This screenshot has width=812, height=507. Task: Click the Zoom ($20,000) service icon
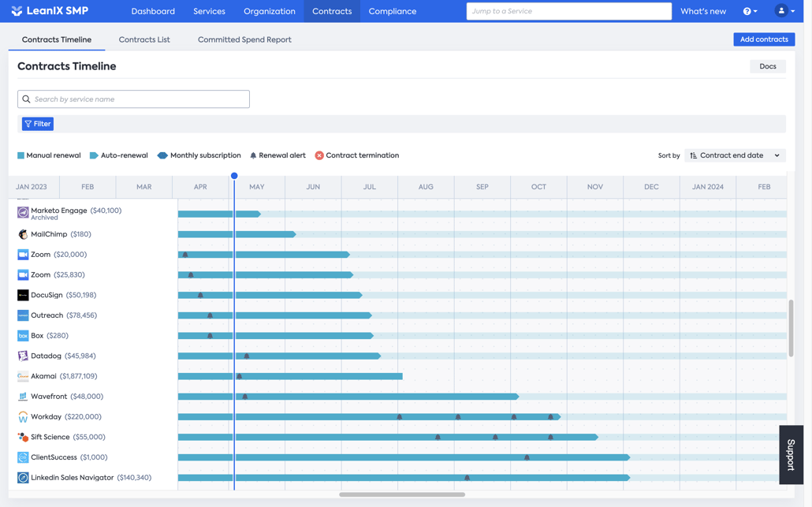23,254
